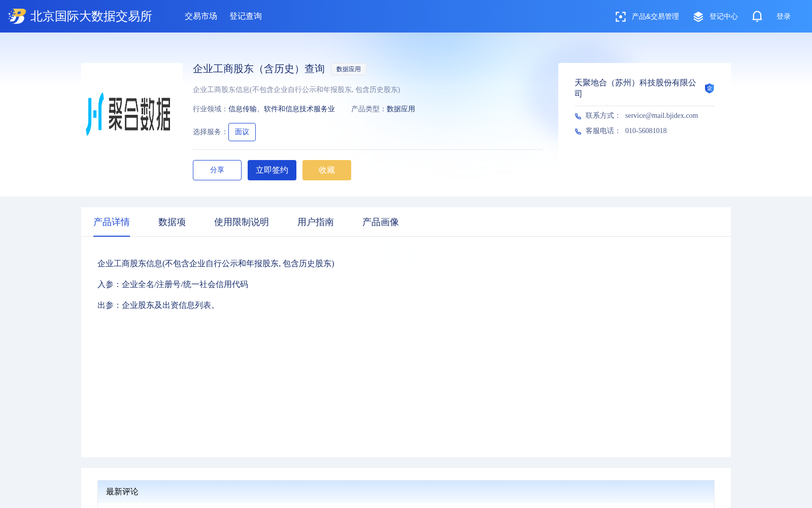Switch to the 产品画像 tab
This screenshot has height=508, width=812.
click(x=381, y=222)
